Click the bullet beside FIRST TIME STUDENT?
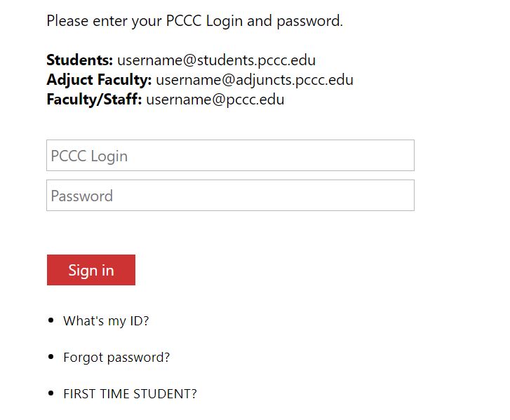 51,393
